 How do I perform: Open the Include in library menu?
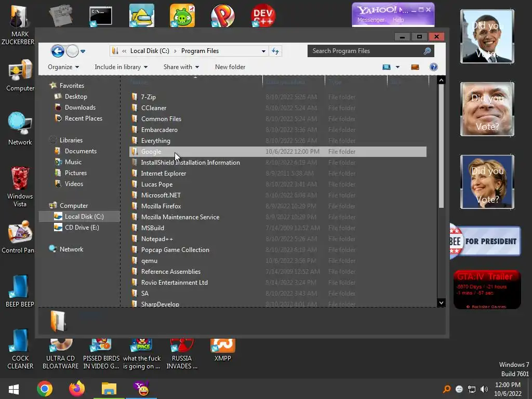point(121,67)
